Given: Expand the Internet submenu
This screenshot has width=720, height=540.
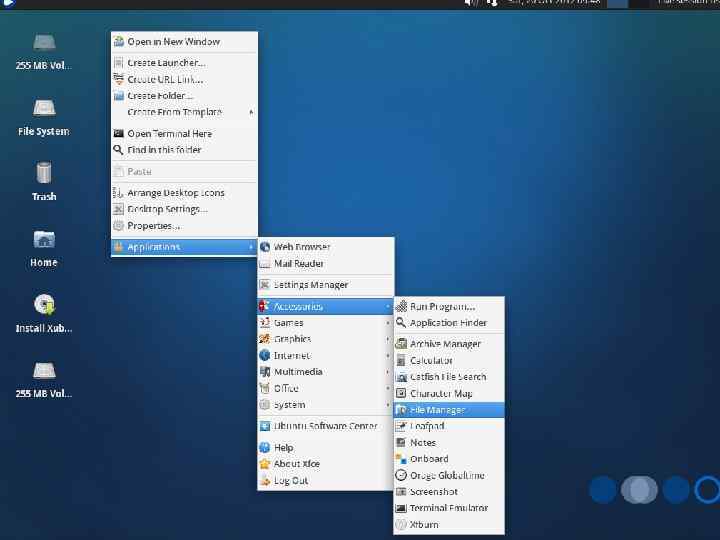Looking at the screenshot, I should pos(326,355).
